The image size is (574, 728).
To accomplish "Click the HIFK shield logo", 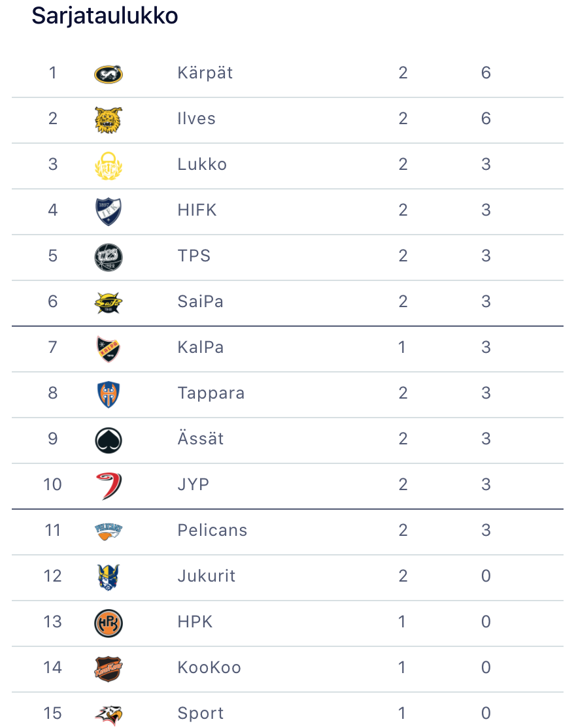I will (x=109, y=211).
